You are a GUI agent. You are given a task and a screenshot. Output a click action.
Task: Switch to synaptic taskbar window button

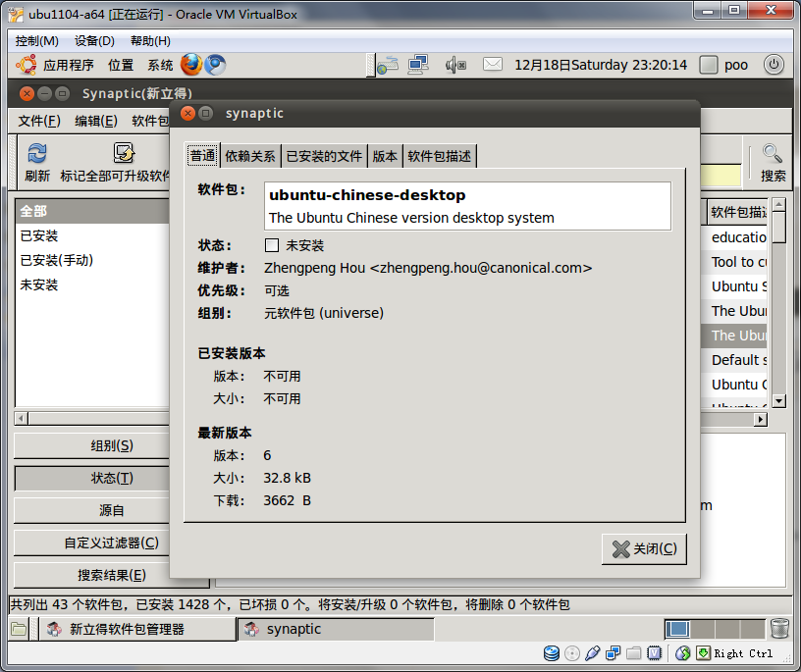point(336,629)
